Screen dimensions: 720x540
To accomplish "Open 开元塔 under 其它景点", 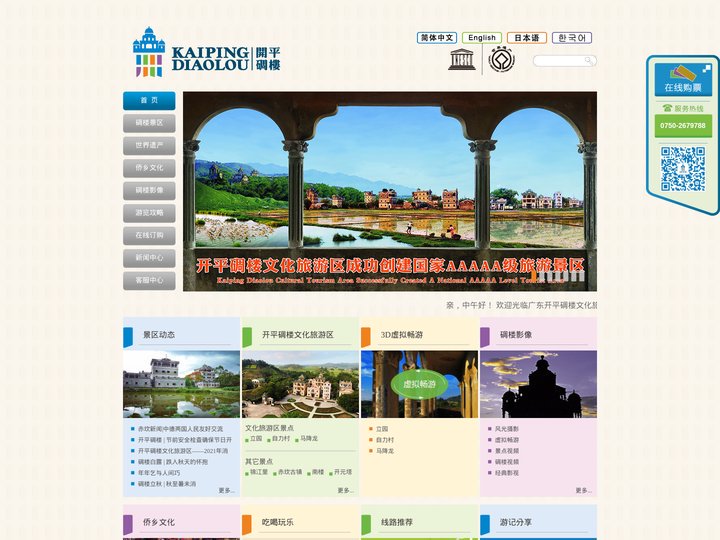I will point(343,472).
